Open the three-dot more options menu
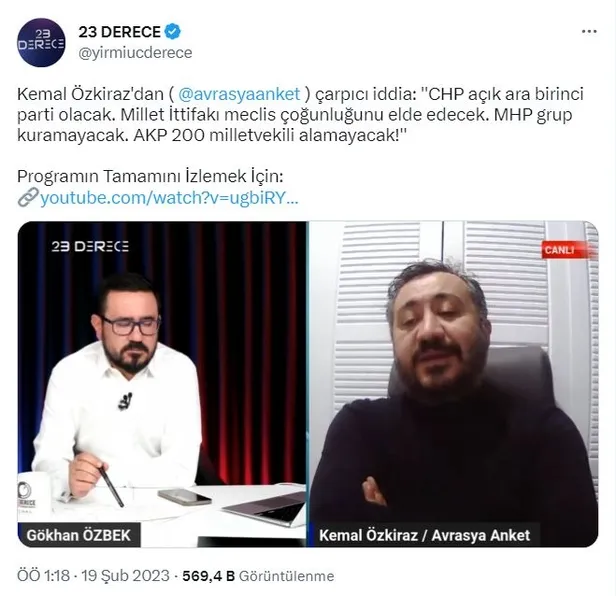Screen dimensions: 616x596 click(589, 32)
